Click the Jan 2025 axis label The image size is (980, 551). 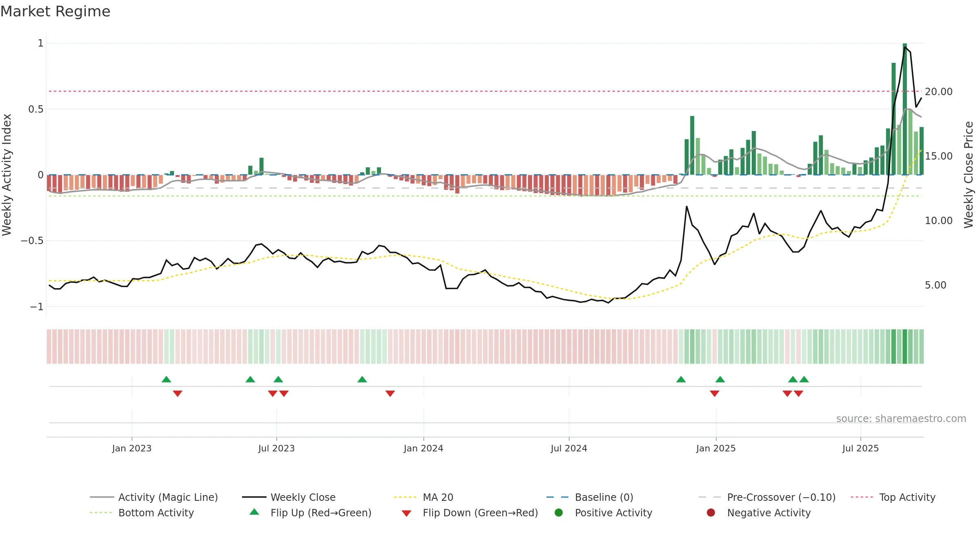[x=716, y=449]
